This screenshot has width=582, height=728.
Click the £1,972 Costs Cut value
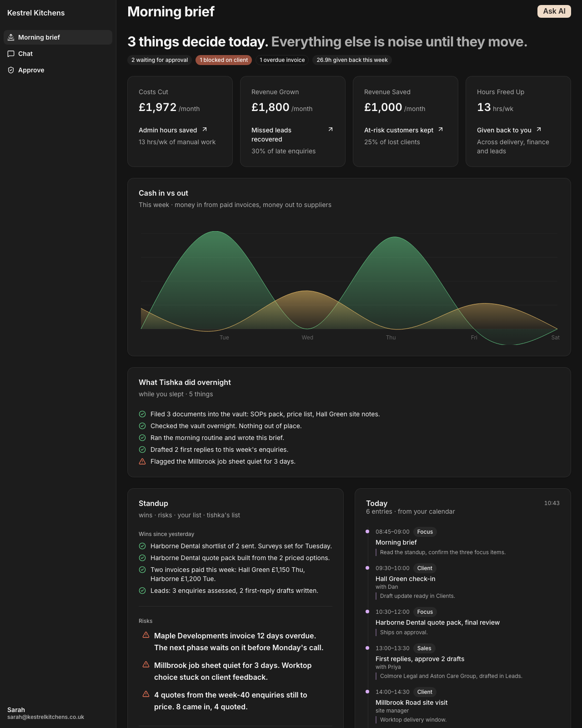[x=157, y=107]
